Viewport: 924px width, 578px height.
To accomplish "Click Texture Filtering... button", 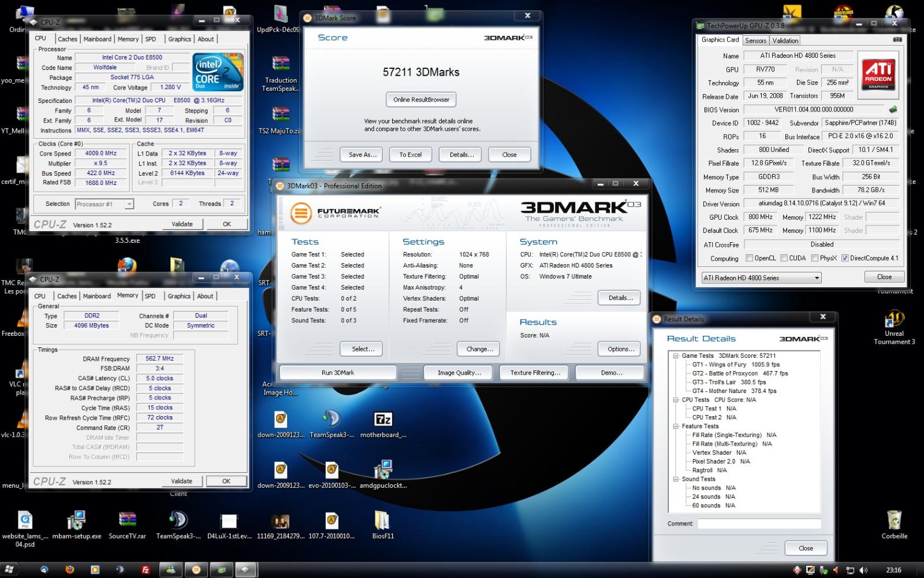I will coord(535,373).
